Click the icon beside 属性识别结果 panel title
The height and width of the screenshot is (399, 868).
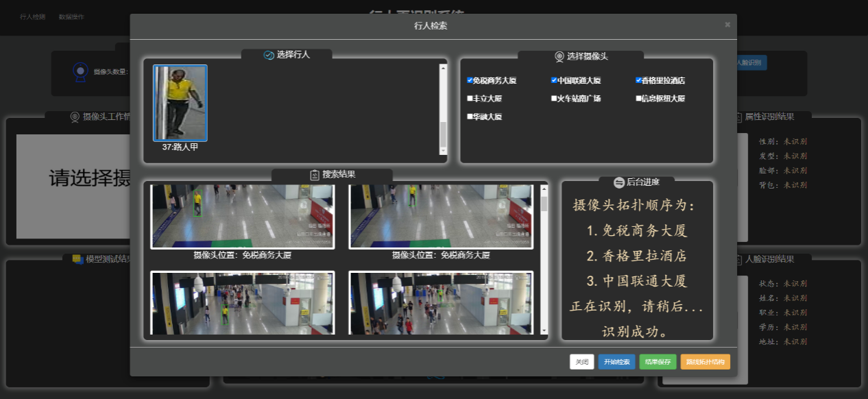(x=738, y=117)
